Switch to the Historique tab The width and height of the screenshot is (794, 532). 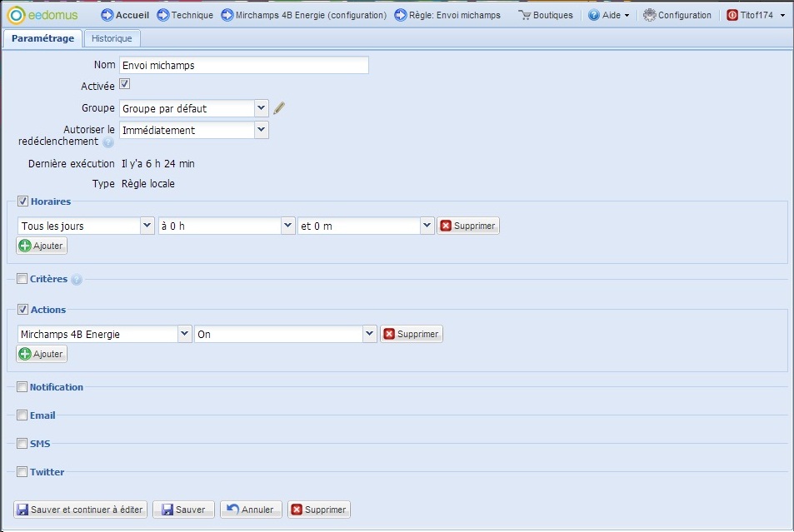pyautogui.click(x=112, y=38)
